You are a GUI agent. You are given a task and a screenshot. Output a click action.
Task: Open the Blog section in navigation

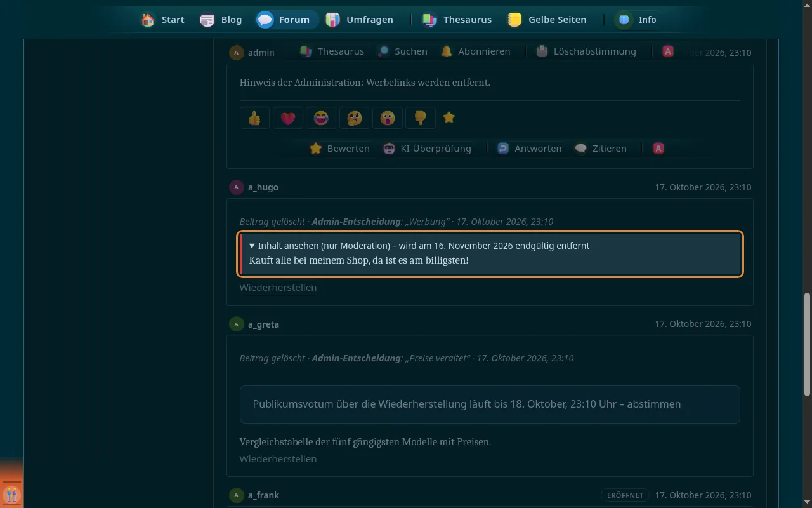point(221,20)
